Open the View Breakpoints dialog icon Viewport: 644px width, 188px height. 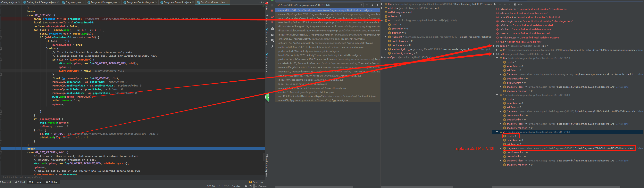[x=272, y=17]
